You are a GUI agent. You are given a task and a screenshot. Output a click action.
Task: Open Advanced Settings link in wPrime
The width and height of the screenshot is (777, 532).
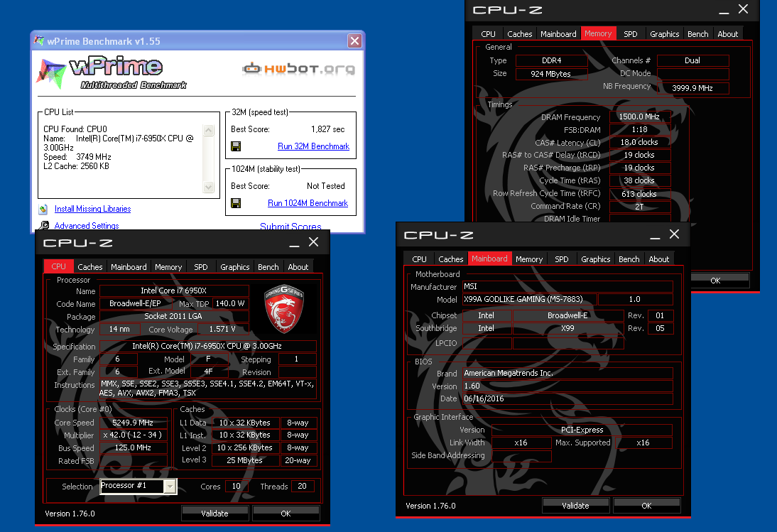87,225
